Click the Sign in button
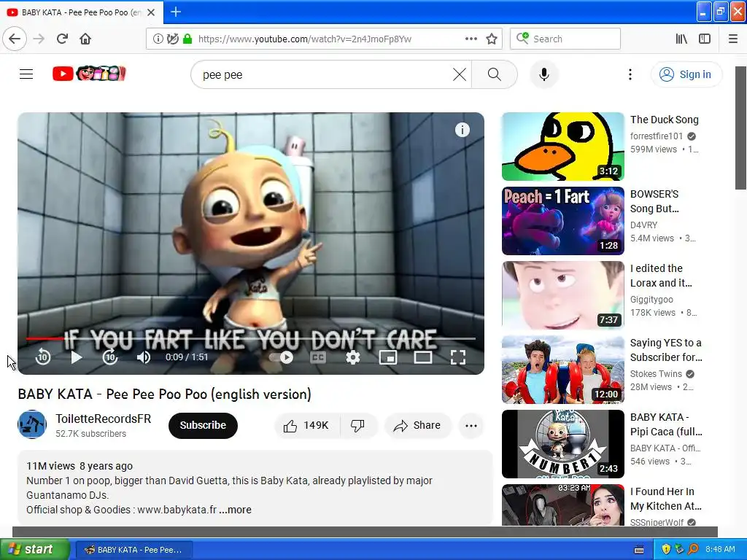Viewport: 747px width, 560px height. pos(686,74)
